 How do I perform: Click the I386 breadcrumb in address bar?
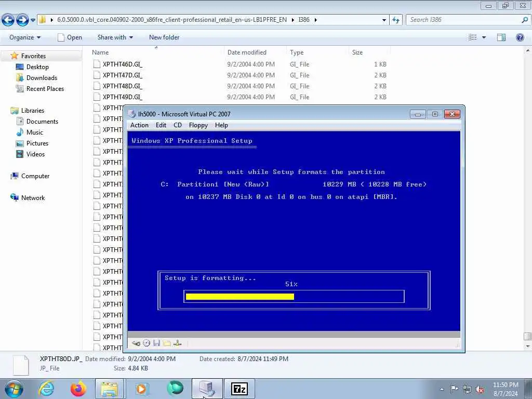(x=303, y=20)
